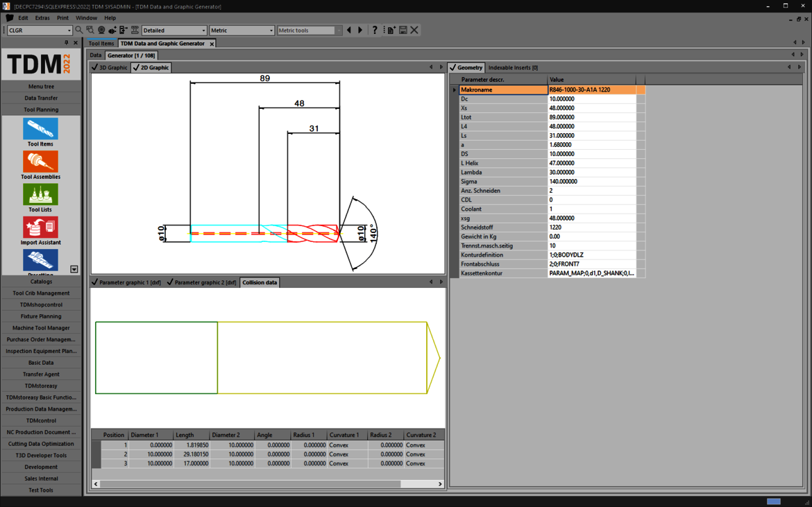Image resolution: width=812 pixels, height=507 pixels.
Task: Open the Detailed view dropdown
Action: (203, 31)
